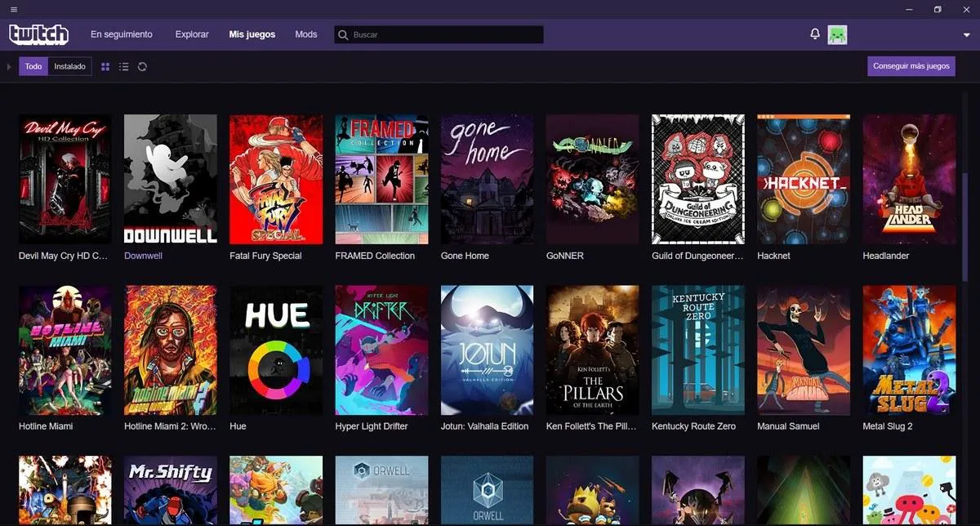Click the "Metal Slug 2" title text

[888, 426]
